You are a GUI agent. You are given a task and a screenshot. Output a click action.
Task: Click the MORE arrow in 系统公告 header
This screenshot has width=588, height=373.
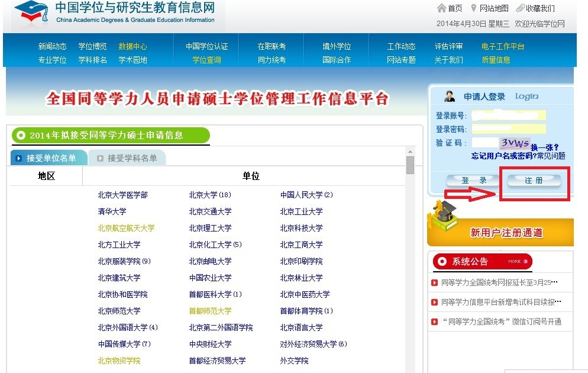[x=525, y=261]
